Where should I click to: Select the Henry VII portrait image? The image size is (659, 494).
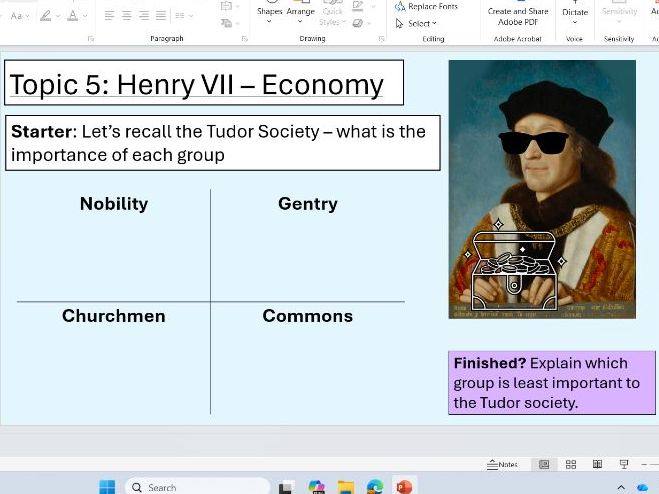[542, 189]
